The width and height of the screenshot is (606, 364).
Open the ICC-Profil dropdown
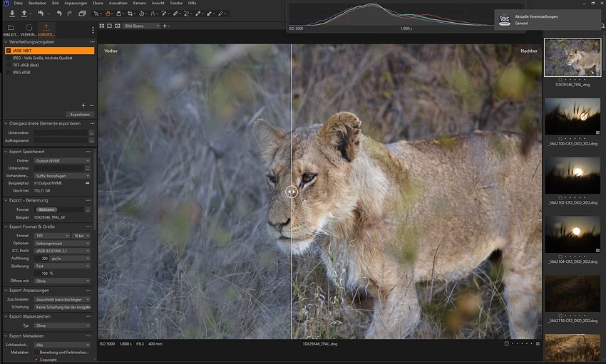click(62, 251)
